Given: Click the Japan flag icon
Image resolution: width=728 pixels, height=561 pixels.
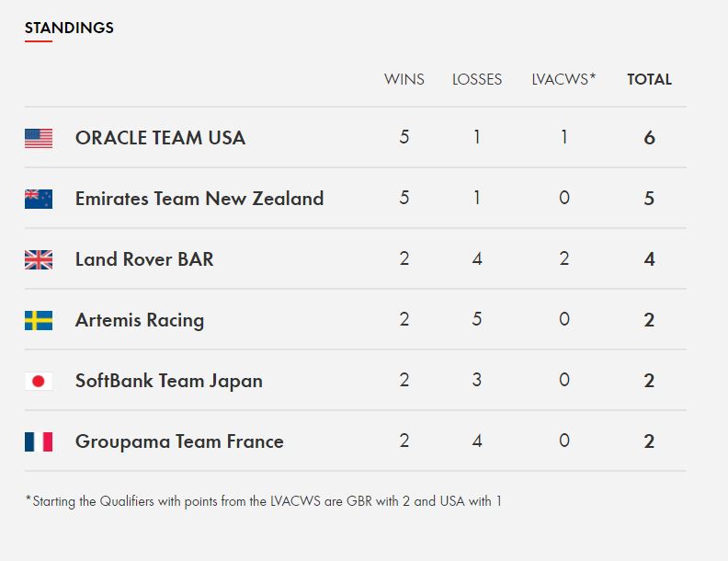Looking at the screenshot, I should (x=39, y=382).
